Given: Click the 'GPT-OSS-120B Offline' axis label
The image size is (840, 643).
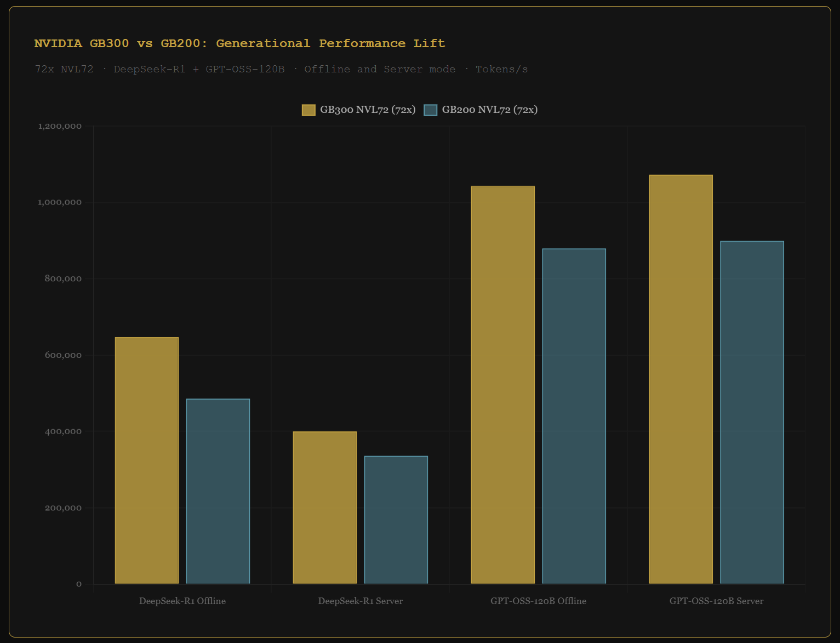Looking at the screenshot, I should point(539,601).
